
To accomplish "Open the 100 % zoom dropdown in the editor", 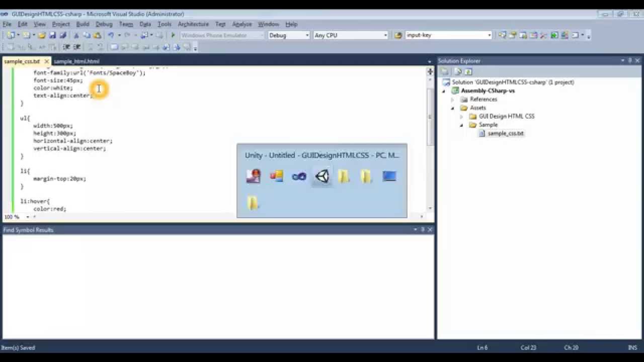I will point(28,217).
